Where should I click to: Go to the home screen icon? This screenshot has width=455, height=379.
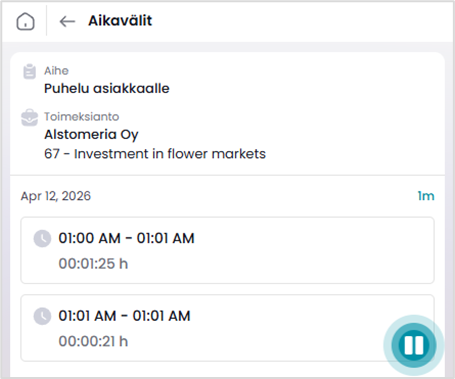pyautogui.click(x=25, y=22)
